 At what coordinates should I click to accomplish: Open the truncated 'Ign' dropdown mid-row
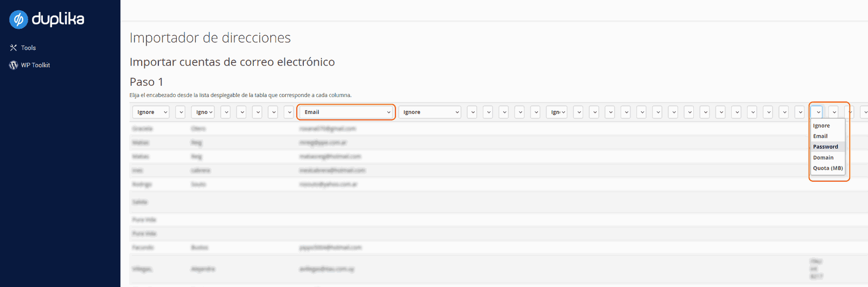pos(557,112)
